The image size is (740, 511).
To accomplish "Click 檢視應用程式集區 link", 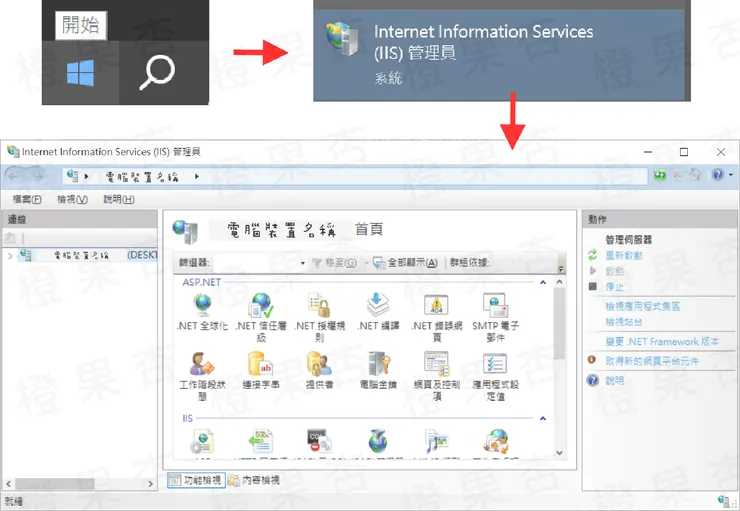I will (643, 306).
